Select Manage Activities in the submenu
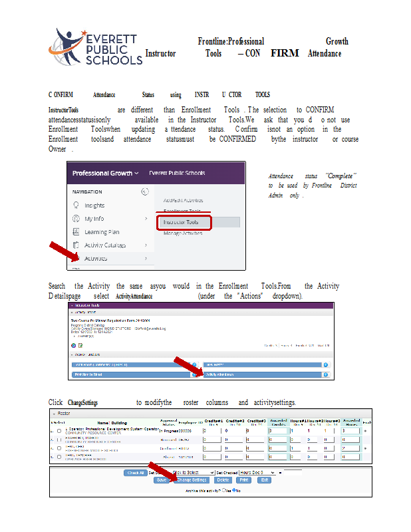The width and height of the screenshot is (411, 532). [183, 233]
